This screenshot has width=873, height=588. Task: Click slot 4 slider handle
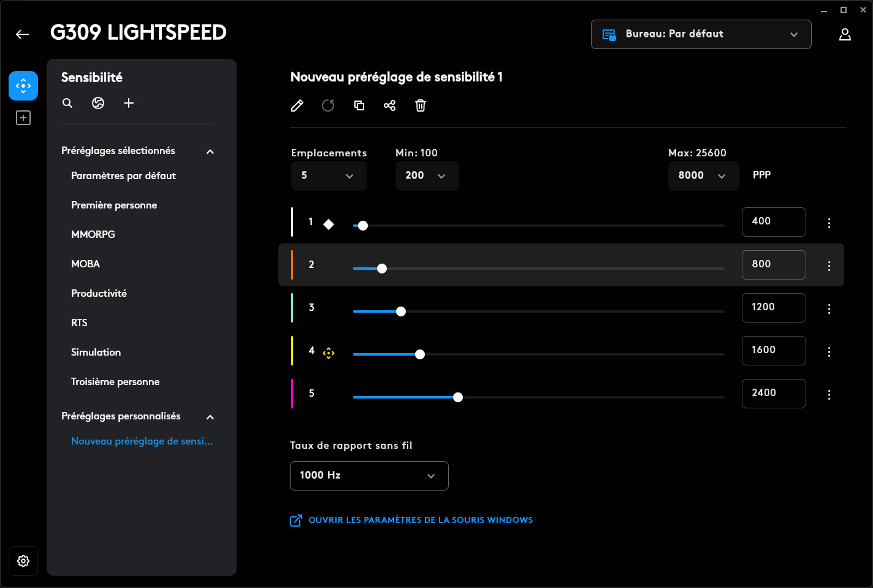420,354
